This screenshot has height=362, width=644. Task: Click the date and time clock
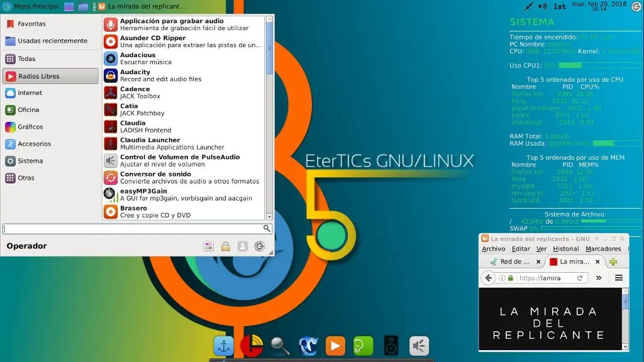point(599,6)
